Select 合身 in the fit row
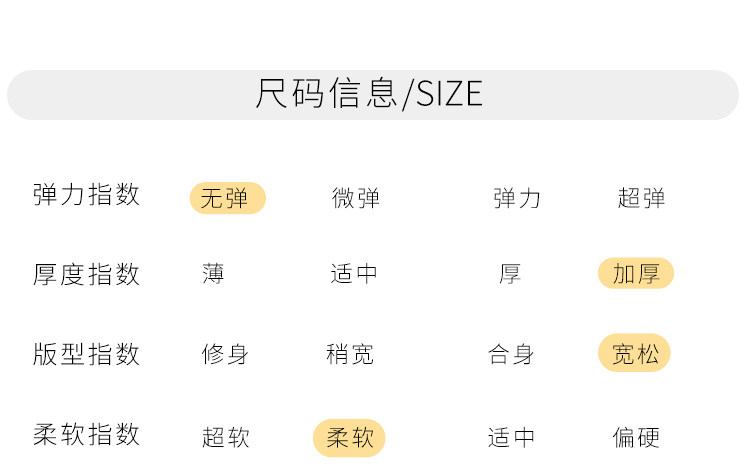Image resolution: width=750 pixels, height=475 pixels. (x=511, y=354)
